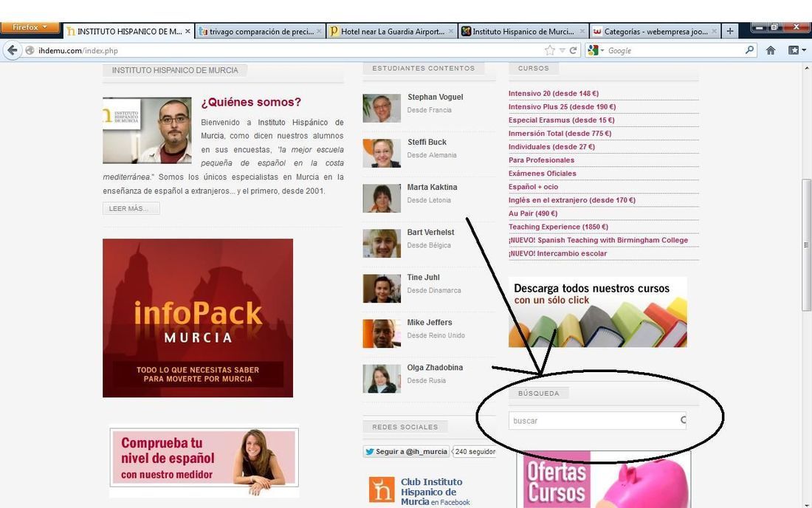
Task: Click Descarga todos nuestros cursos banner
Action: click(x=598, y=312)
